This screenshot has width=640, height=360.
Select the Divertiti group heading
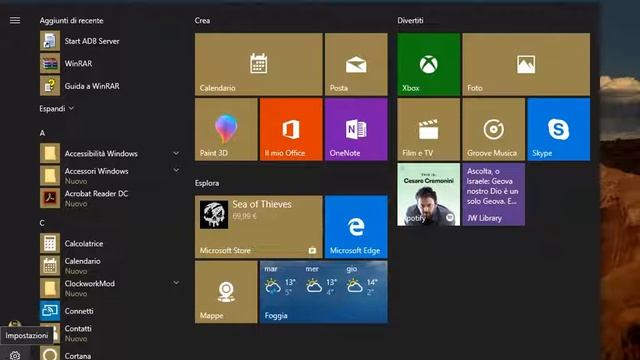(410, 20)
